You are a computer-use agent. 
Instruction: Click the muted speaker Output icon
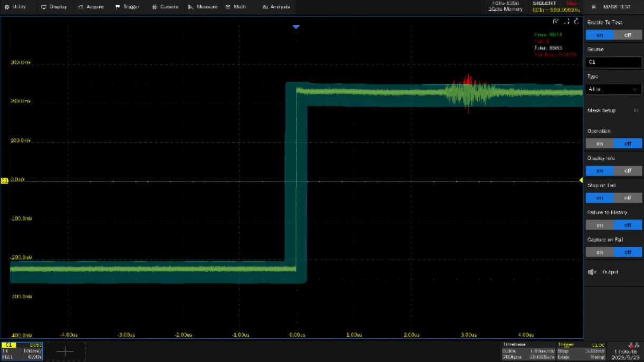(592, 272)
